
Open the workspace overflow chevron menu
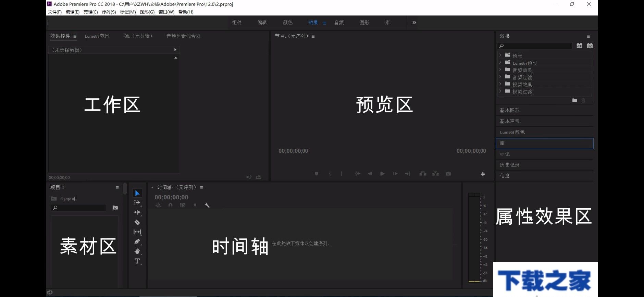pyautogui.click(x=414, y=23)
